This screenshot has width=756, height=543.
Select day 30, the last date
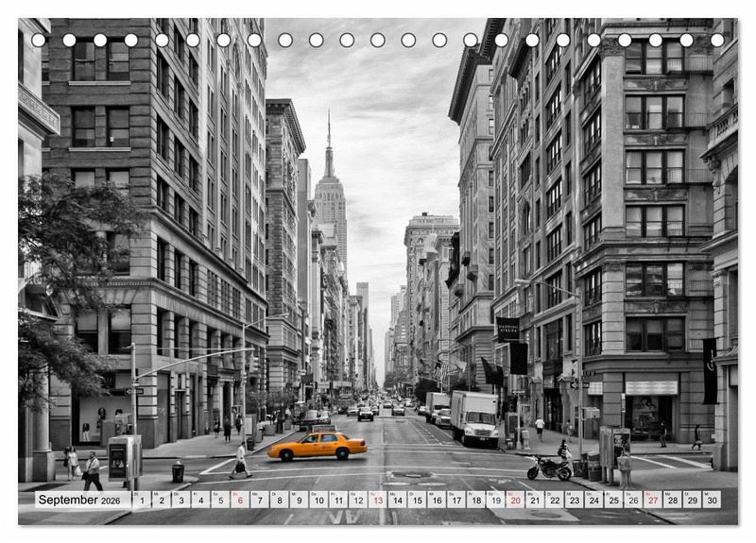pos(711,500)
